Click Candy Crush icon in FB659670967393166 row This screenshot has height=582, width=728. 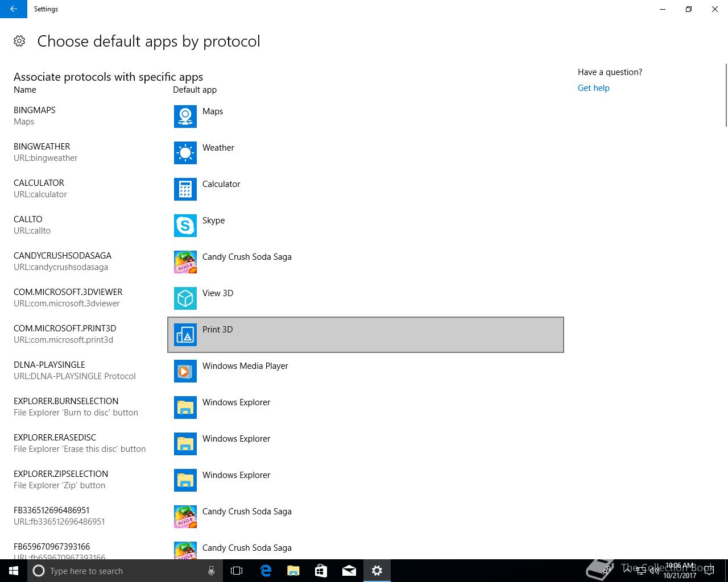[x=185, y=550]
